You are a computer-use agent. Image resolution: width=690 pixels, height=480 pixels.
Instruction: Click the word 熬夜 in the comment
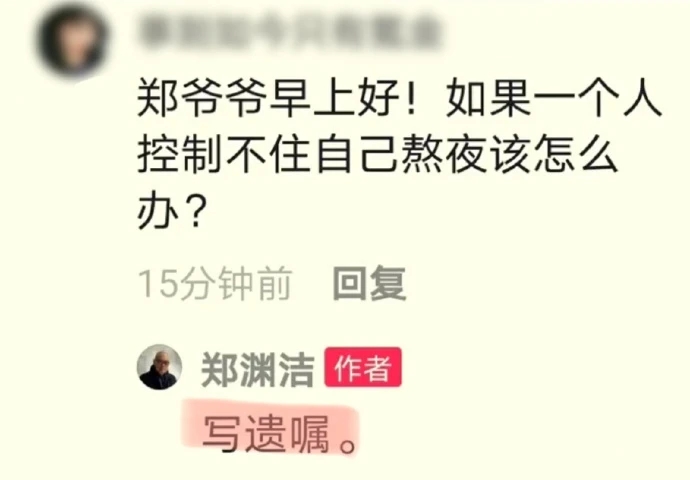coord(444,154)
